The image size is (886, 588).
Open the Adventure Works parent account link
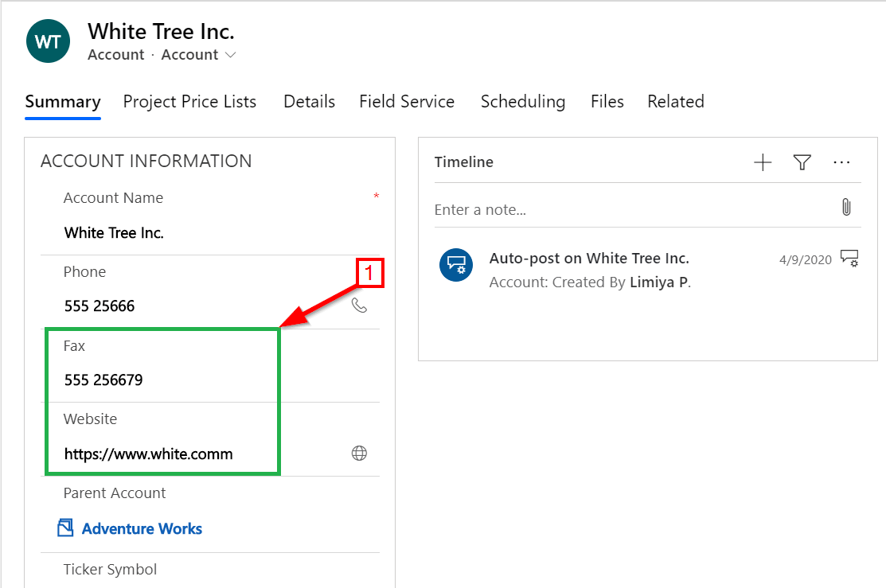(142, 528)
